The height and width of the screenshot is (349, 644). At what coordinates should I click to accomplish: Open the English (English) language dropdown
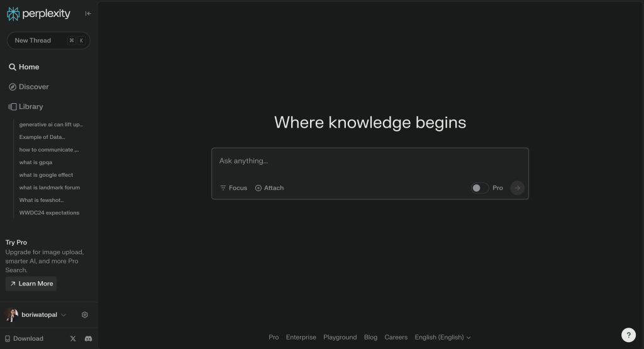(x=443, y=337)
